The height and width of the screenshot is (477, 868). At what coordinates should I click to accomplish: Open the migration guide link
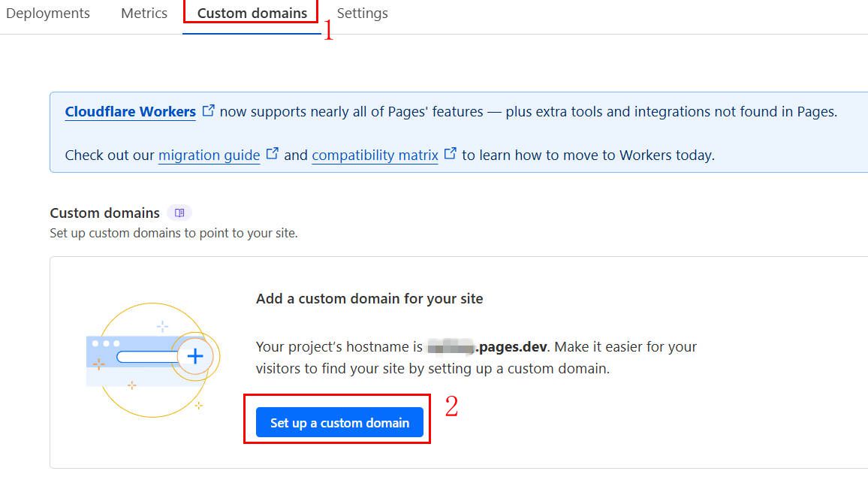pyautogui.click(x=209, y=155)
